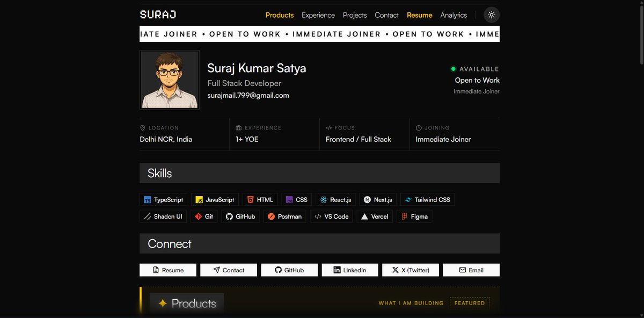Click the Tailwind CSS wave icon
The width and height of the screenshot is (644, 318).
pos(408,200)
